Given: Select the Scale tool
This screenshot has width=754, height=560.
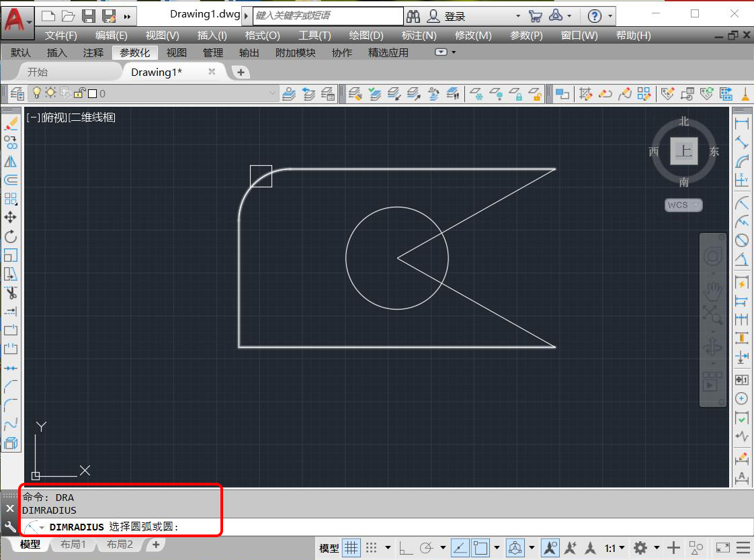Looking at the screenshot, I should tap(11, 255).
